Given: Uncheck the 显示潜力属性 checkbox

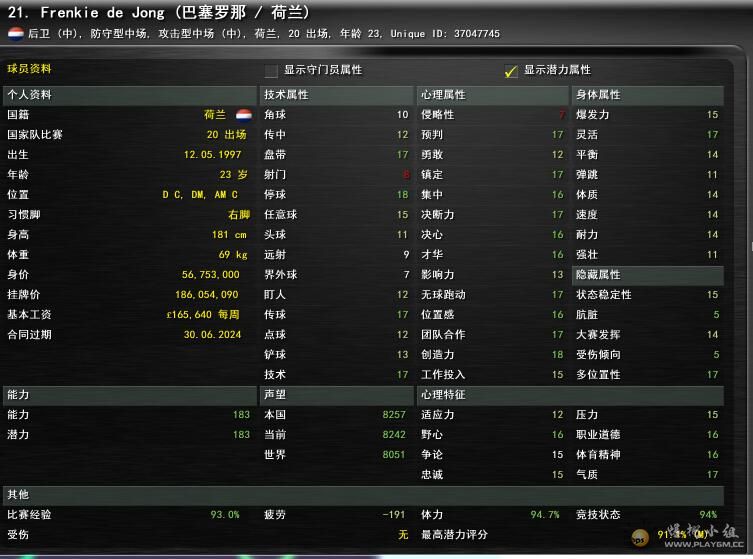Looking at the screenshot, I should point(511,71).
